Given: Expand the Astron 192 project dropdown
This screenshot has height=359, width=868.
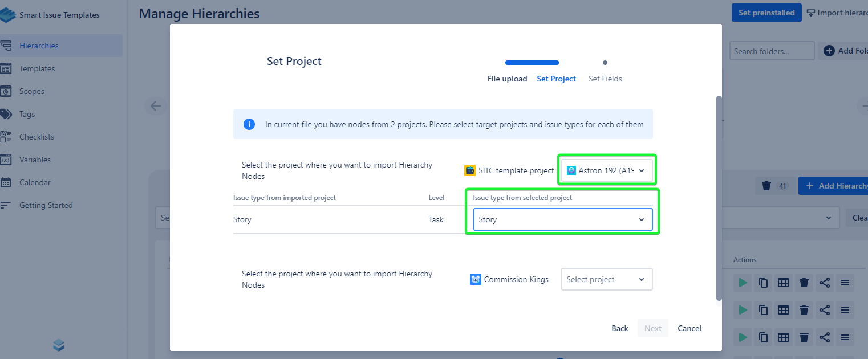Looking at the screenshot, I should click(x=607, y=170).
